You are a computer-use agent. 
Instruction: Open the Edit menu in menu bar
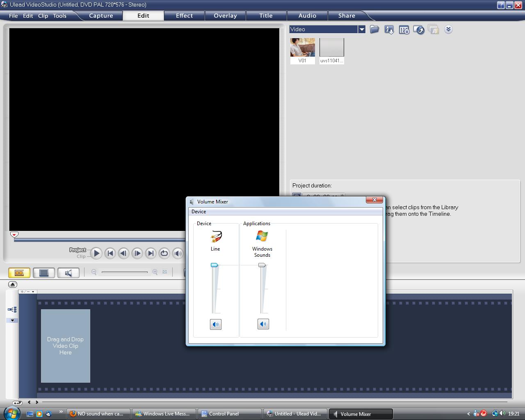[28, 16]
